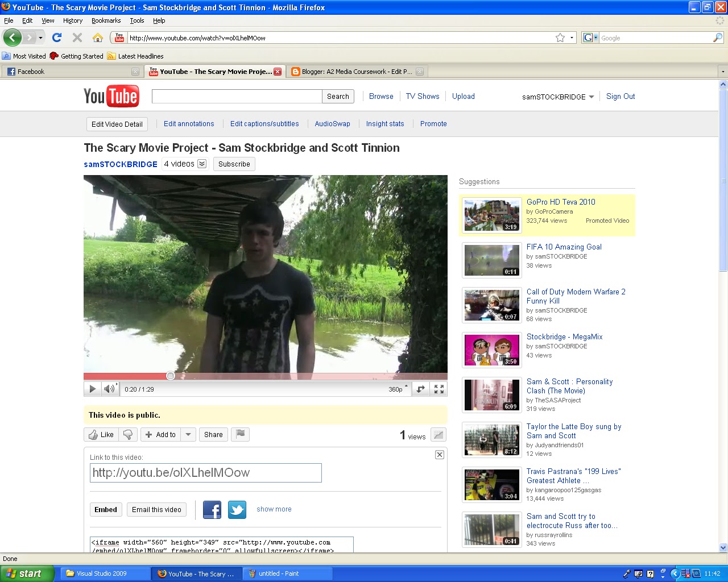Viewport: 728px width, 582px height.
Task: Share video on Twitter icon
Action: [237, 510]
